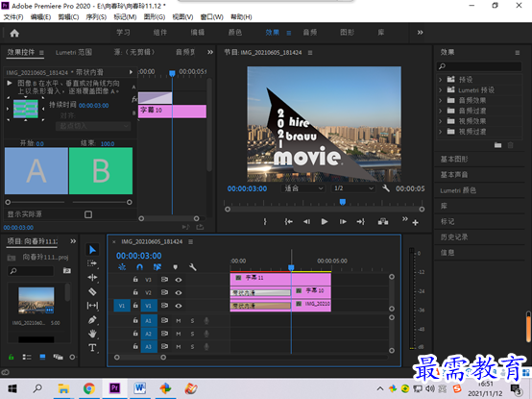The height and width of the screenshot is (399, 532).
Task: Open the Sequence menu
Action: [x=96, y=17]
